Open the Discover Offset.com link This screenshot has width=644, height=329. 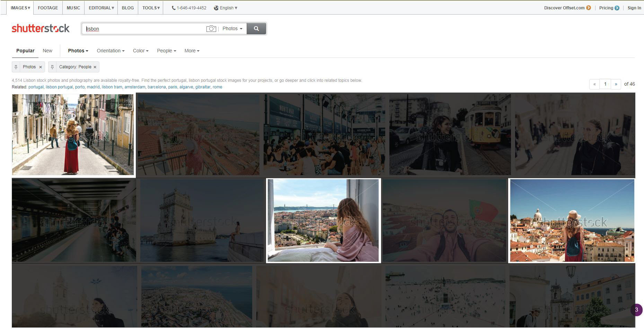click(564, 8)
